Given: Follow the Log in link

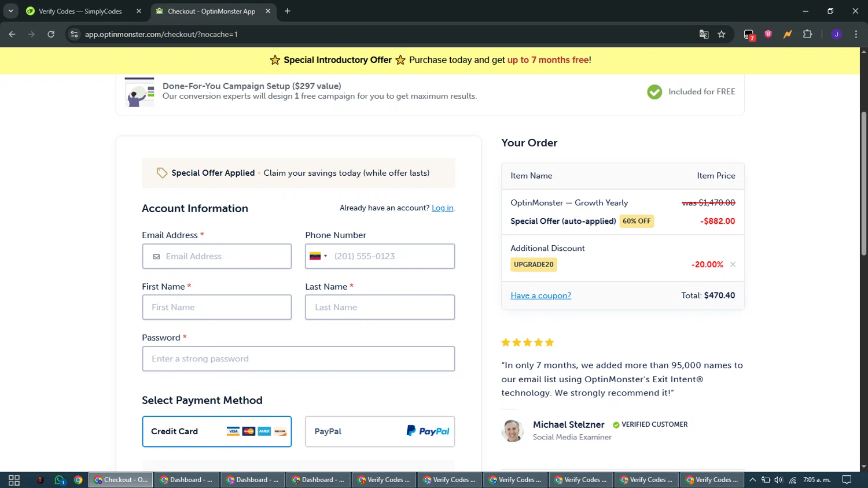Looking at the screenshot, I should pyautogui.click(x=443, y=208).
